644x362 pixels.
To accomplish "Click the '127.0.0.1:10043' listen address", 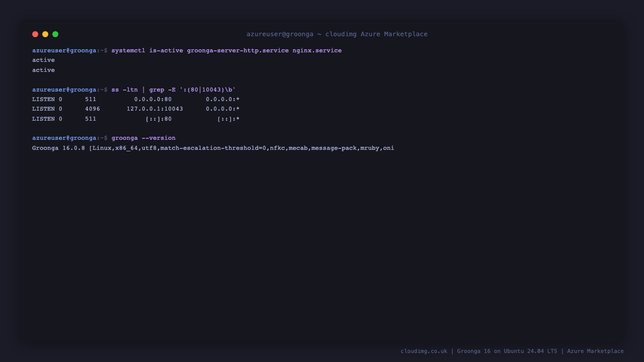I will coord(155,109).
